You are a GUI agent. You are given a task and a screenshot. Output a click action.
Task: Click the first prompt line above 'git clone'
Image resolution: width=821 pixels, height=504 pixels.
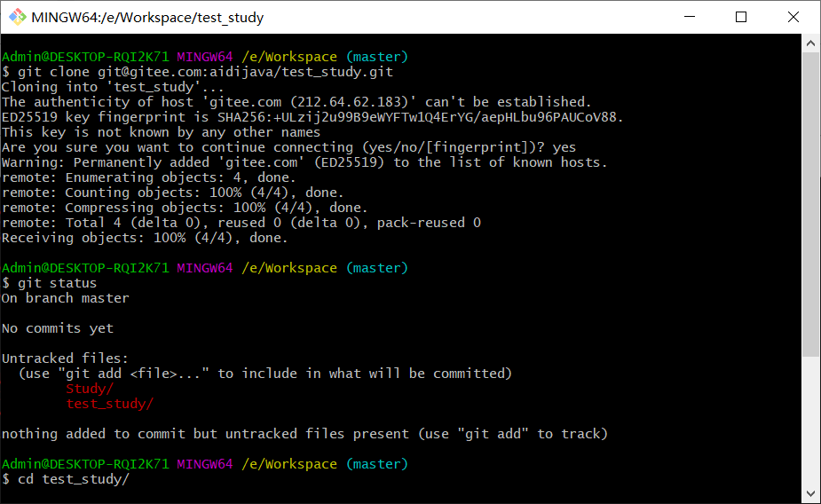click(x=205, y=57)
